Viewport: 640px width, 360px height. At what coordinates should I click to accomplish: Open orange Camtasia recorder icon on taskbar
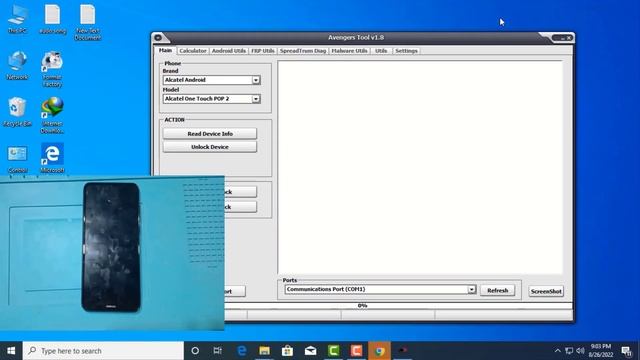coord(356,351)
